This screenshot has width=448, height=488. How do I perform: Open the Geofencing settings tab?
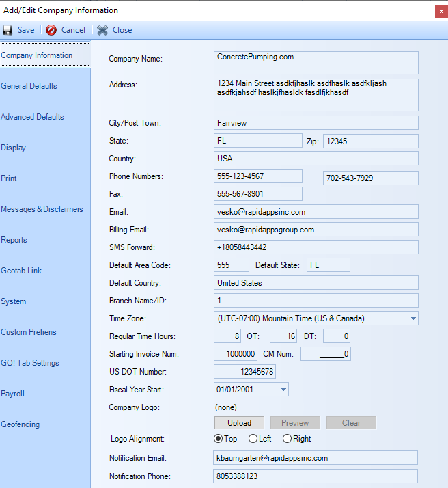coord(20,424)
